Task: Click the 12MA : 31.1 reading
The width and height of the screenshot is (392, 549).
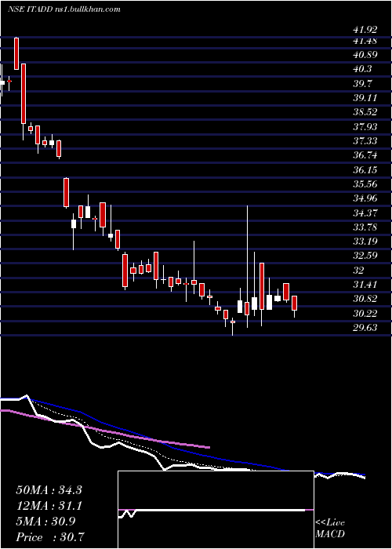Action: (x=49, y=506)
